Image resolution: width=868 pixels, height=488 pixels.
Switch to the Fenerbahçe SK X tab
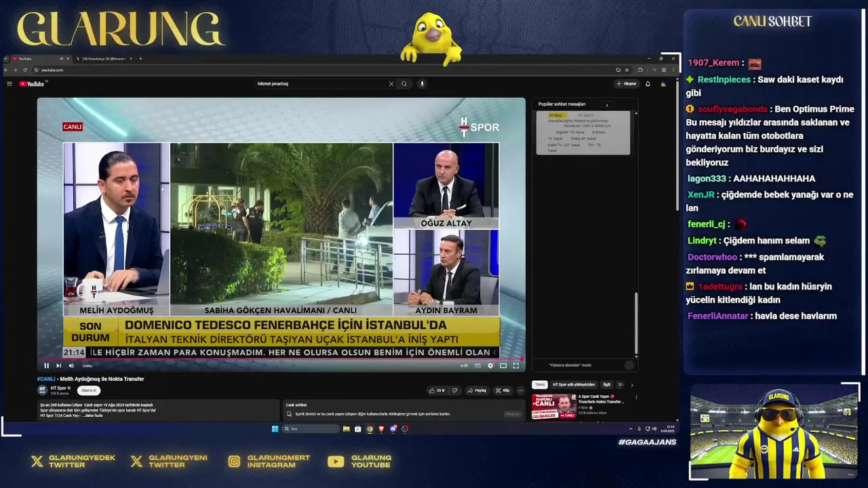tap(103, 59)
